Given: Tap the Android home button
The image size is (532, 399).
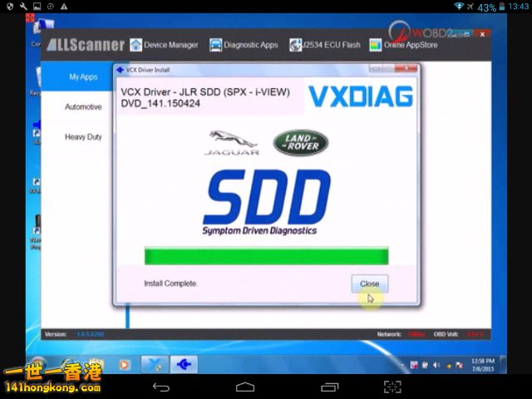Looking at the screenshot, I should 245,387.
